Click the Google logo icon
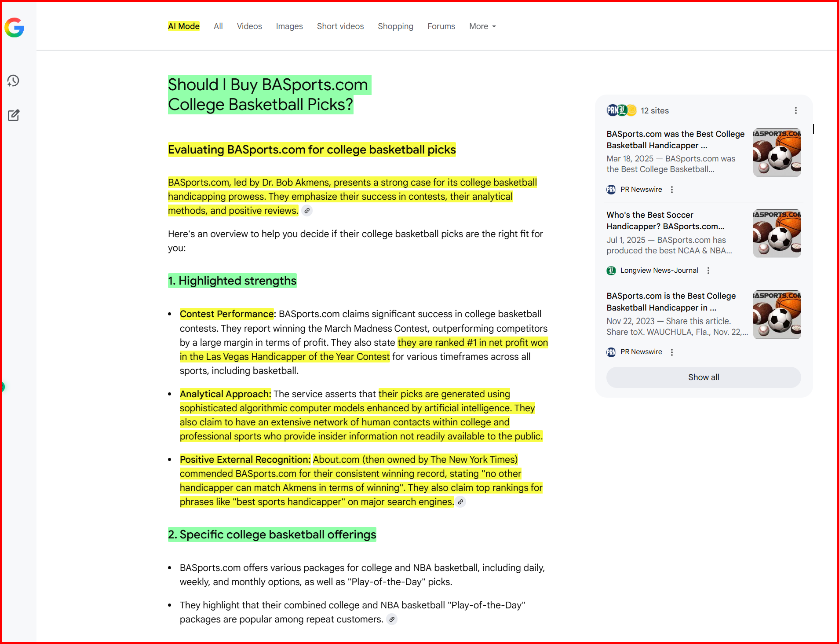This screenshot has height=644, width=839. pyautogui.click(x=15, y=27)
